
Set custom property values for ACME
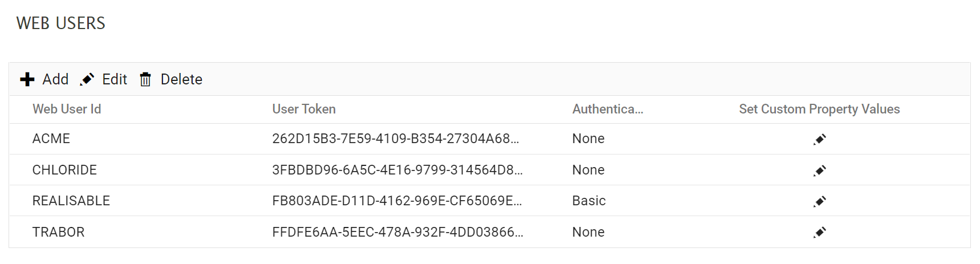point(819,139)
